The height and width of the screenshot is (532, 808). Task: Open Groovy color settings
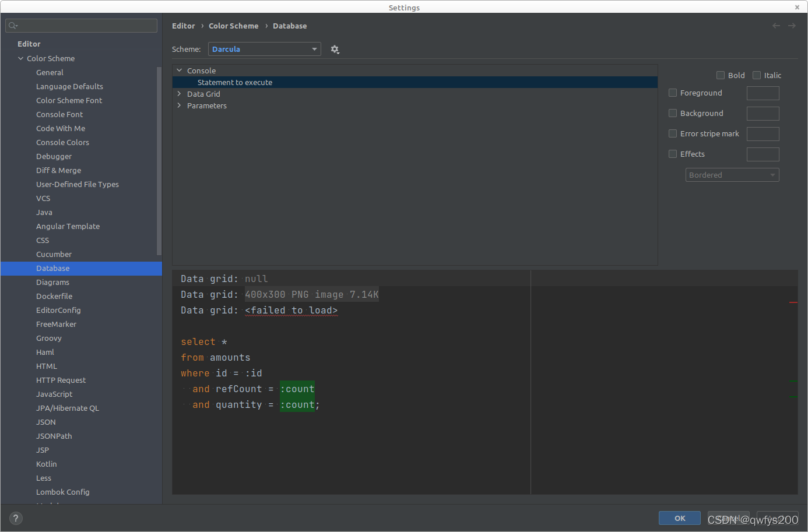click(x=48, y=338)
